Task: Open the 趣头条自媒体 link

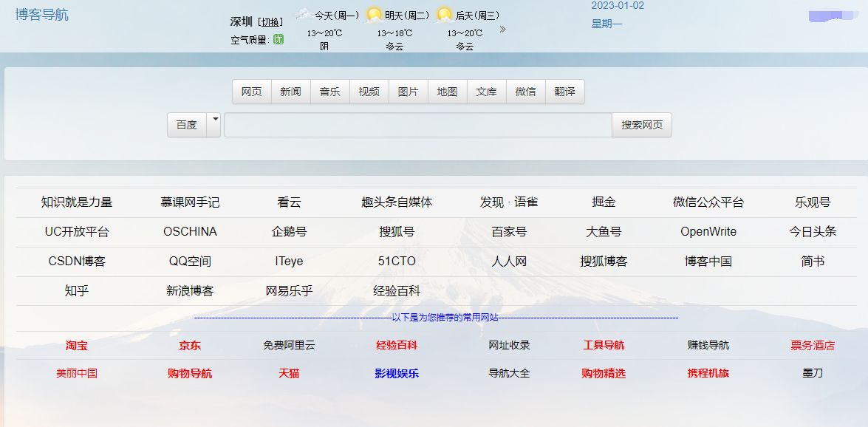Action: [x=397, y=202]
